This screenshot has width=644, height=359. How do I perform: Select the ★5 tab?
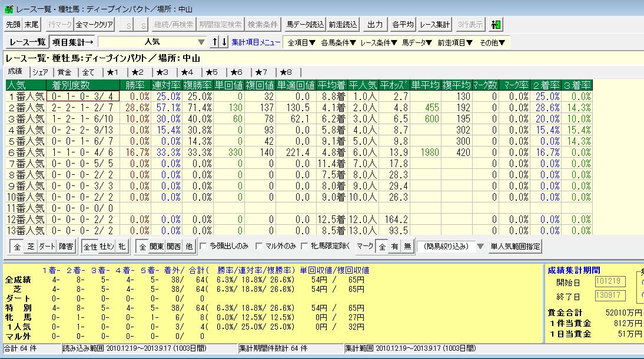212,72
